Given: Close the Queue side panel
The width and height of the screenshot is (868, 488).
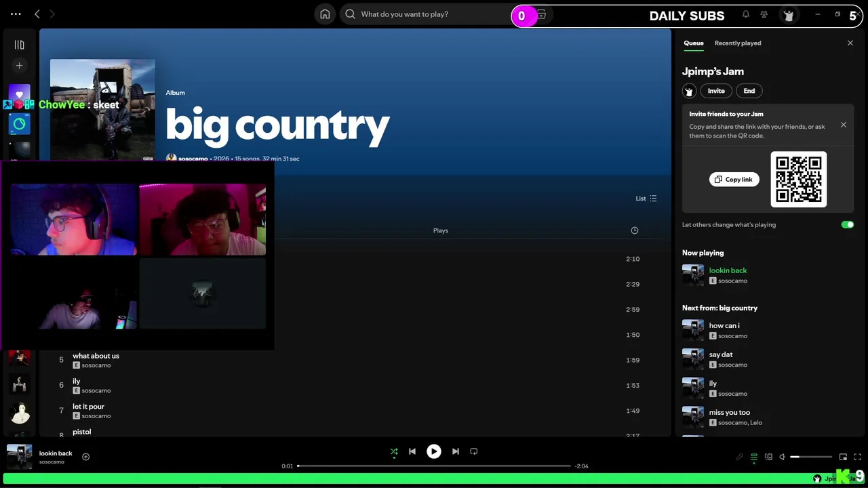Looking at the screenshot, I should click(x=850, y=43).
